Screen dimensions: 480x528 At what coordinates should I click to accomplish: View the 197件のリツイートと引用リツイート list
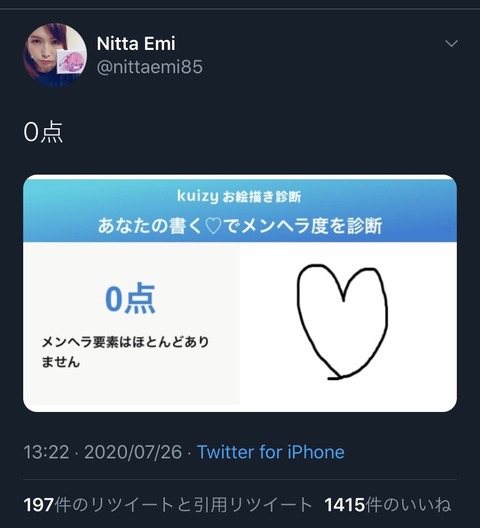pos(168,505)
